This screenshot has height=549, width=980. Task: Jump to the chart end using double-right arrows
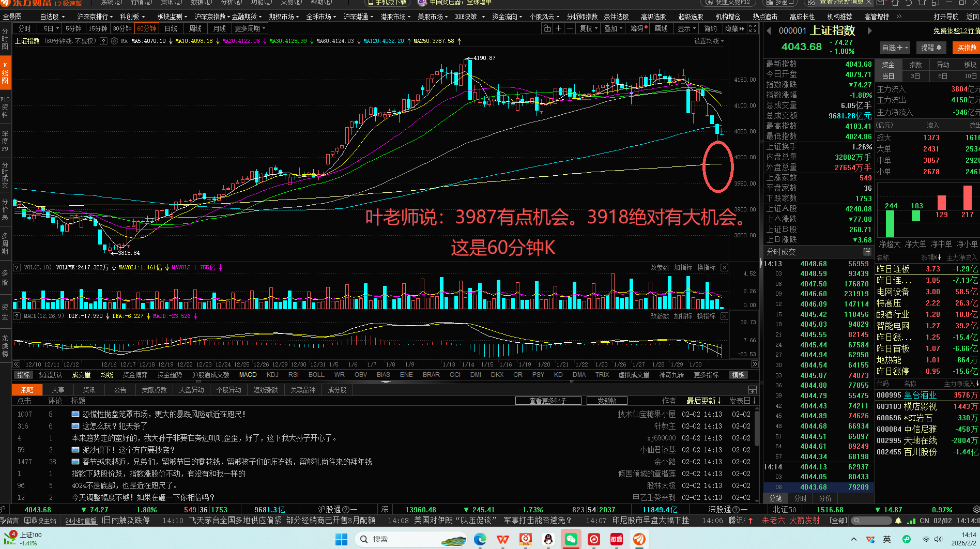(755, 364)
